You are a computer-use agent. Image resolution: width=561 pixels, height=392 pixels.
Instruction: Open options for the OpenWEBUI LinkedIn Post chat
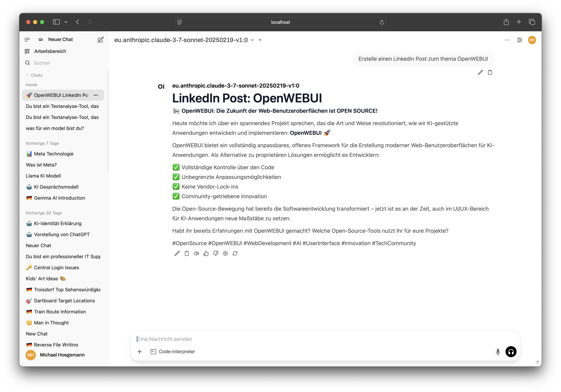(x=96, y=95)
